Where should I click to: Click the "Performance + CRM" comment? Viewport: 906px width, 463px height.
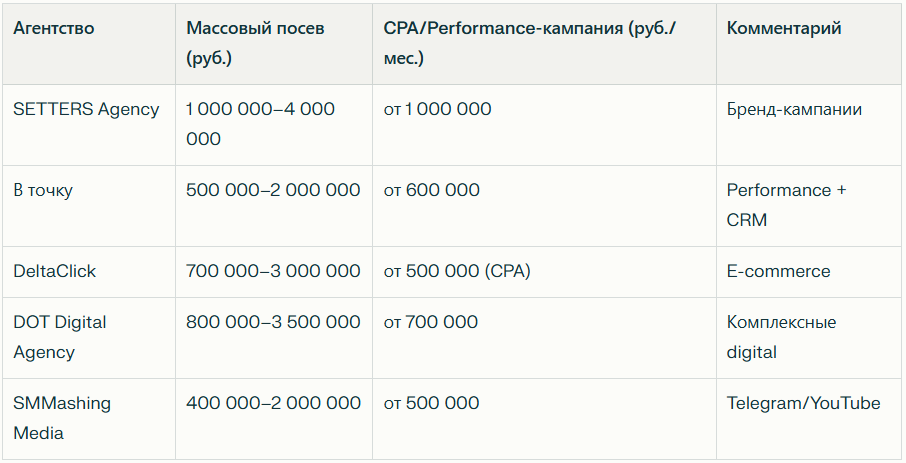click(x=786, y=205)
